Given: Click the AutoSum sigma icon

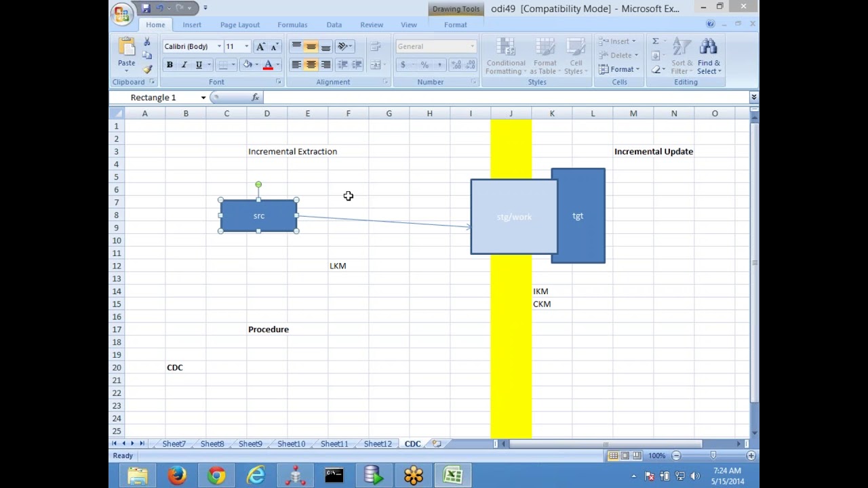Looking at the screenshot, I should pyautogui.click(x=655, y=41).
